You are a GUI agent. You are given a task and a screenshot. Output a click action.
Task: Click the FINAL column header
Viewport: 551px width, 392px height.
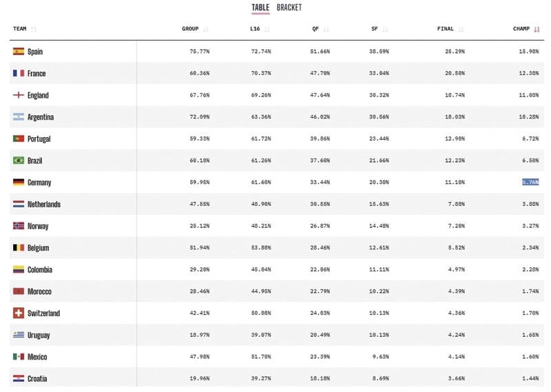point(445,29)
